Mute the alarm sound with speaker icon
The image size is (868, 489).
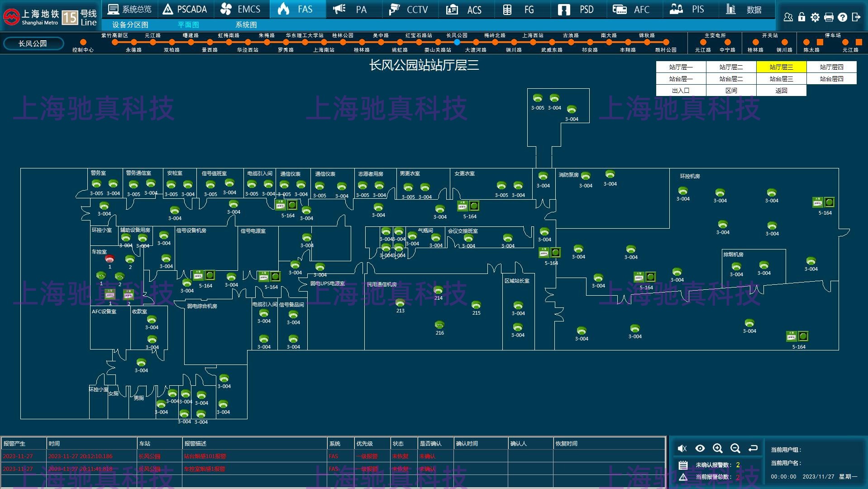682,448
